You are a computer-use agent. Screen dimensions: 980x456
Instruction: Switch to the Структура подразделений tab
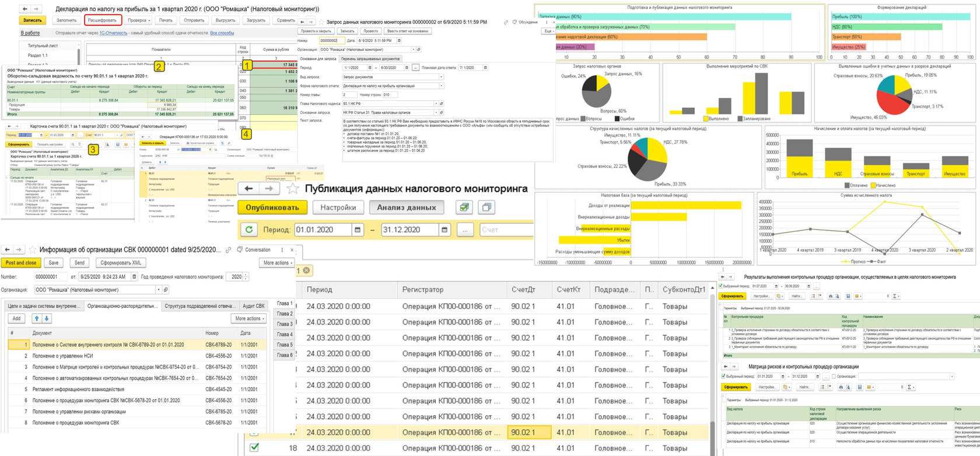point(199,306)
